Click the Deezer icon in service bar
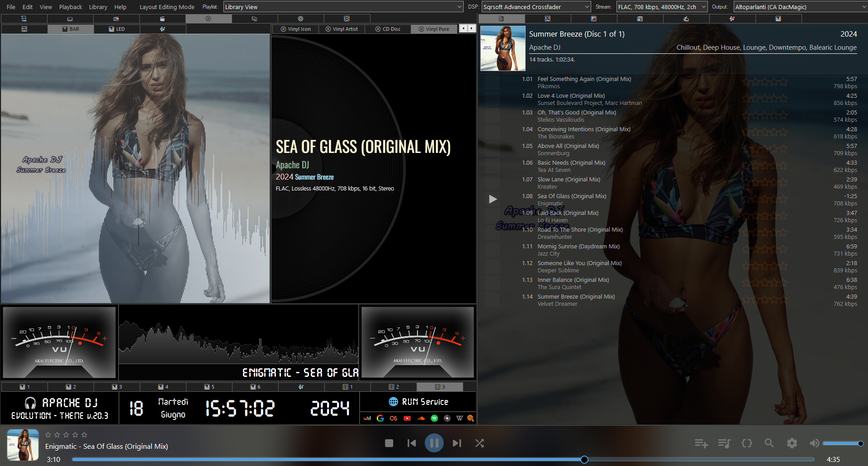 [x=367, y=418]
